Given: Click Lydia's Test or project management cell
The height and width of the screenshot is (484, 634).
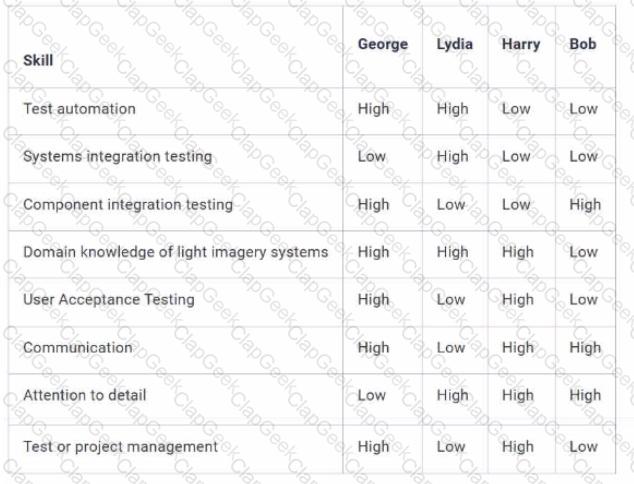Looking at the screenshot, I should (x=451, y=446).
